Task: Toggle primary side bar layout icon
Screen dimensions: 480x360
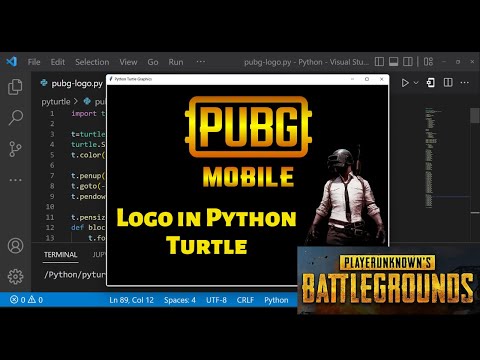Action: [x=379, y=62]
